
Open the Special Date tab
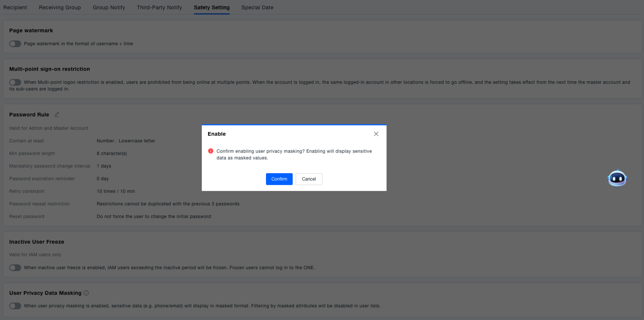(x=257, y=7)
